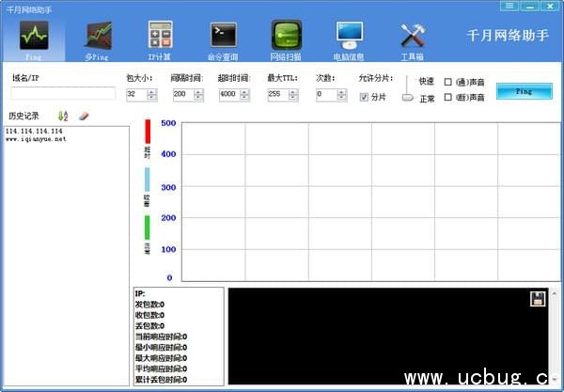This screenshot has width=564, height=392.
Task: Open the 工具箱 toolbox
Action: point(414,36)
